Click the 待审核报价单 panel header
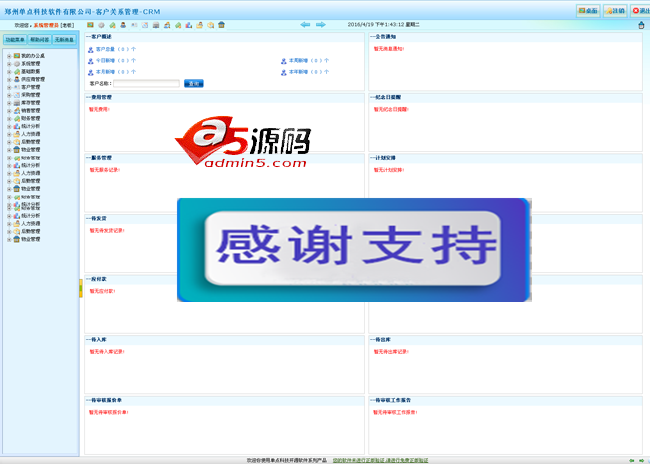 (224, 400)
